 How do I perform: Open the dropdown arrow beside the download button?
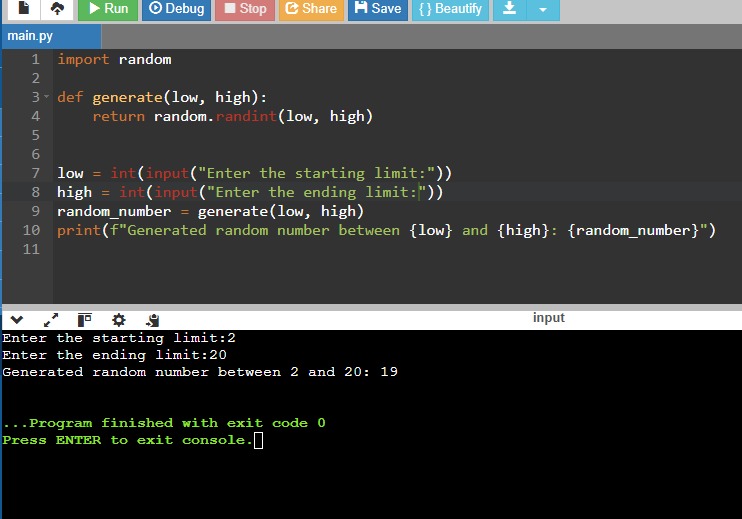click(x=543, y=9)
